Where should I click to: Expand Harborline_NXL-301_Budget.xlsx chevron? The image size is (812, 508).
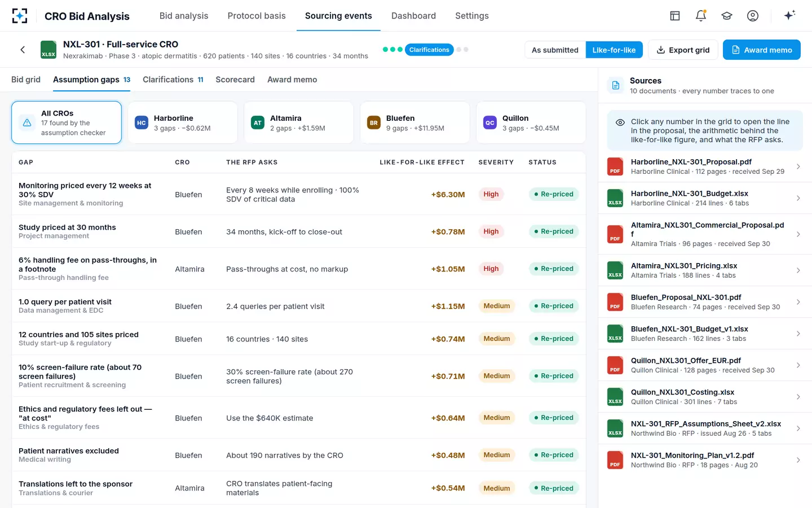coord(798,198)
